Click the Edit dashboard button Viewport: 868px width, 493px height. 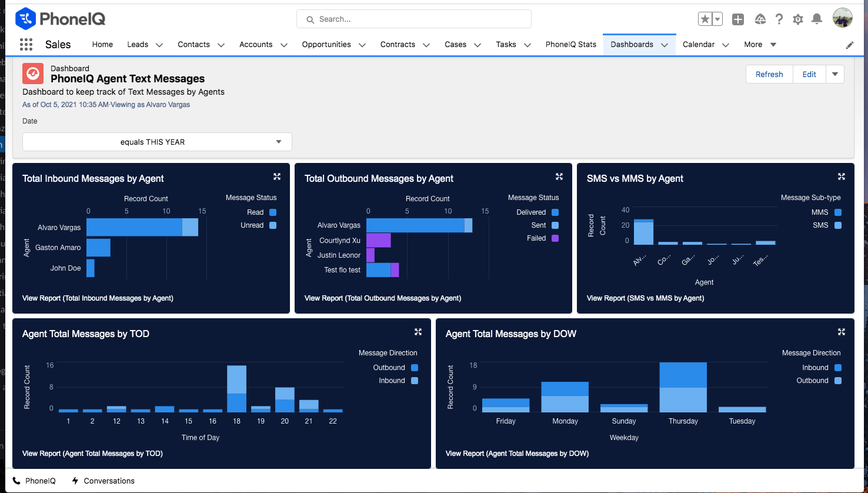809,74
